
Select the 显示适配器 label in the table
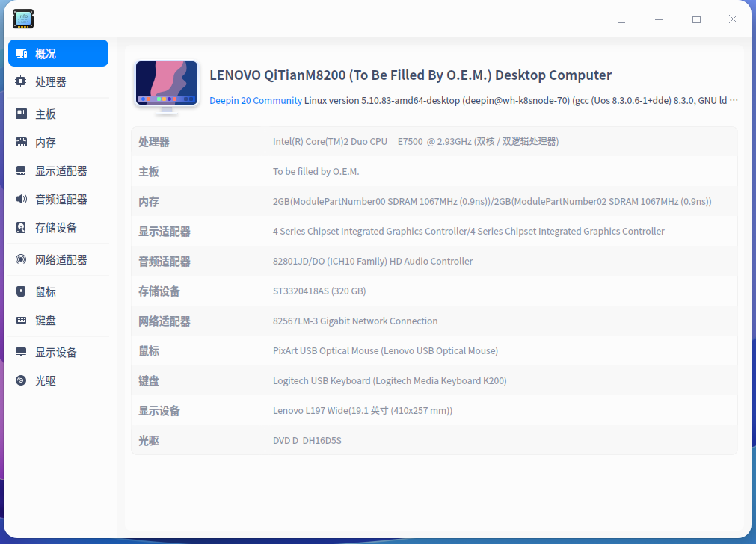165,232
